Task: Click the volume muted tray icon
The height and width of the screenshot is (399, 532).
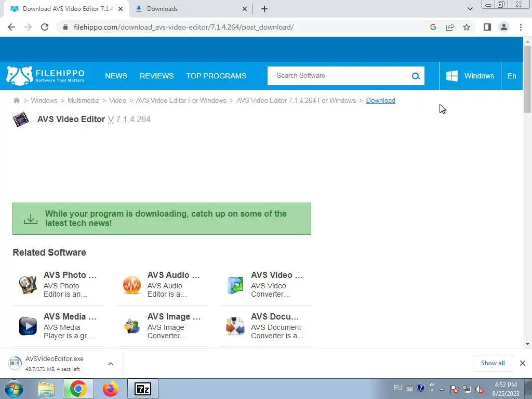Action: click(480, 389)
